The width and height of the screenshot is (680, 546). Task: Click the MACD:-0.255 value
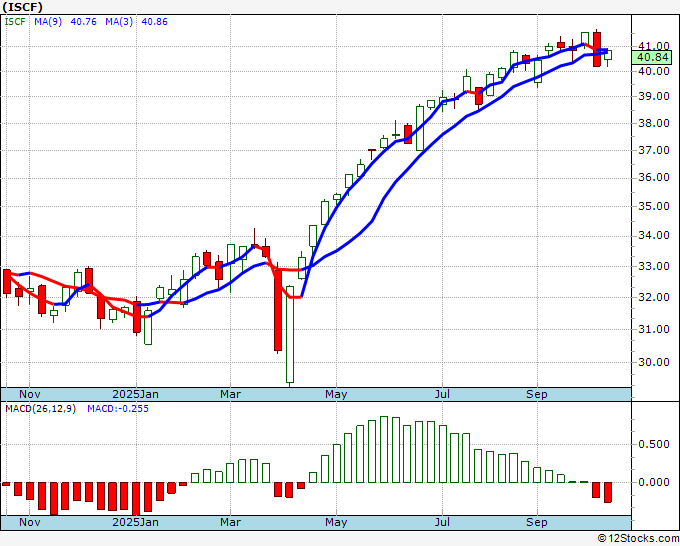pos(118,409)
